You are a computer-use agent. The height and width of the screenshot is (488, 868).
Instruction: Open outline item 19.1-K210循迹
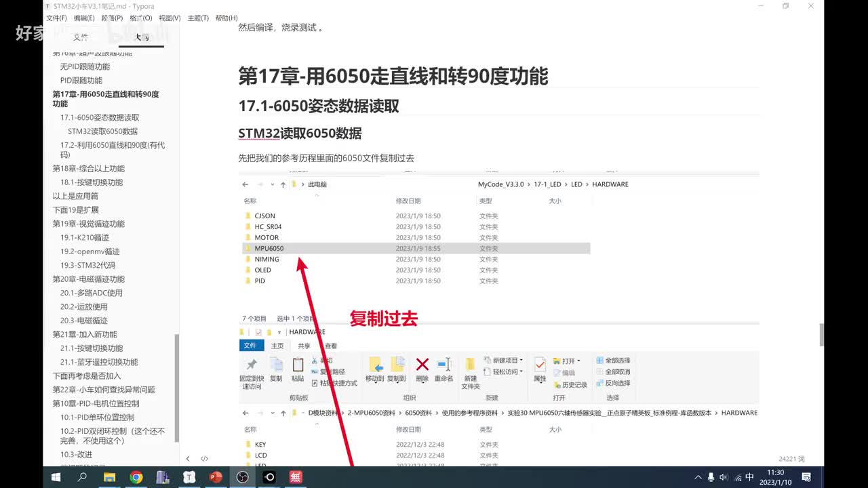click(x=85, y=238)
